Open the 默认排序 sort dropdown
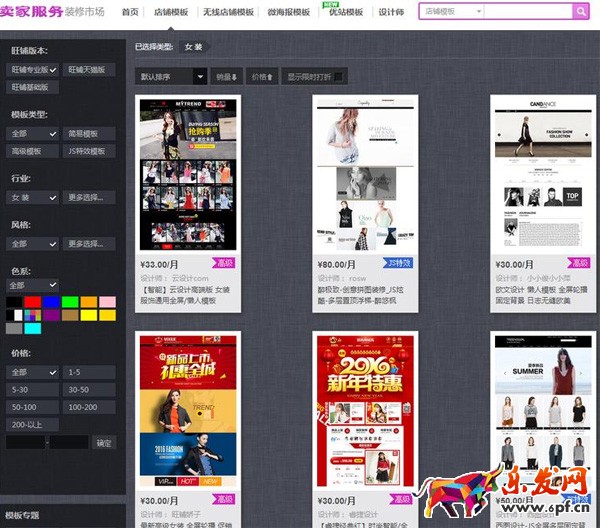Image resolution: width=600 pixels, height=528 pixels. [x=171, y=76]
